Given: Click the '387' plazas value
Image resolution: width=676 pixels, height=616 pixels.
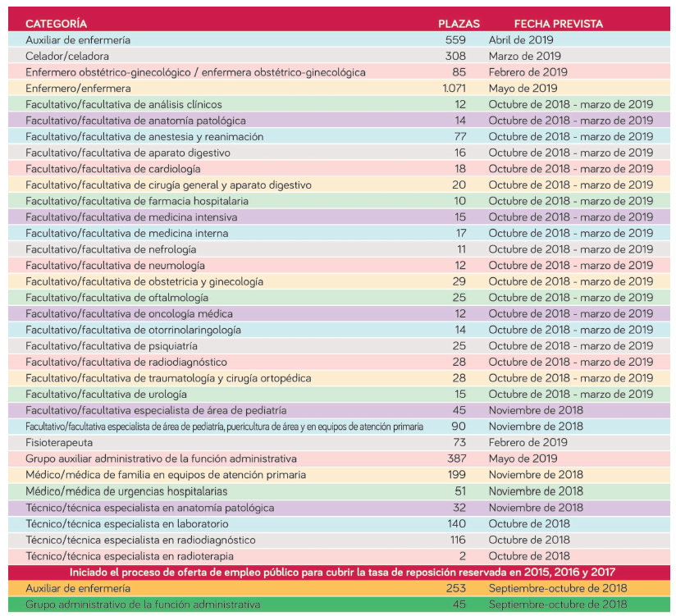Looking at the screenshot, I should point(457,459).
